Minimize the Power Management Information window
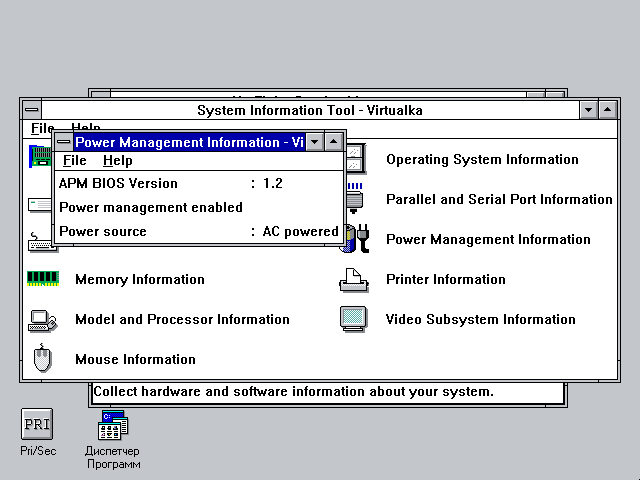Viewport: 640px width, 480px height. point(314,142)
